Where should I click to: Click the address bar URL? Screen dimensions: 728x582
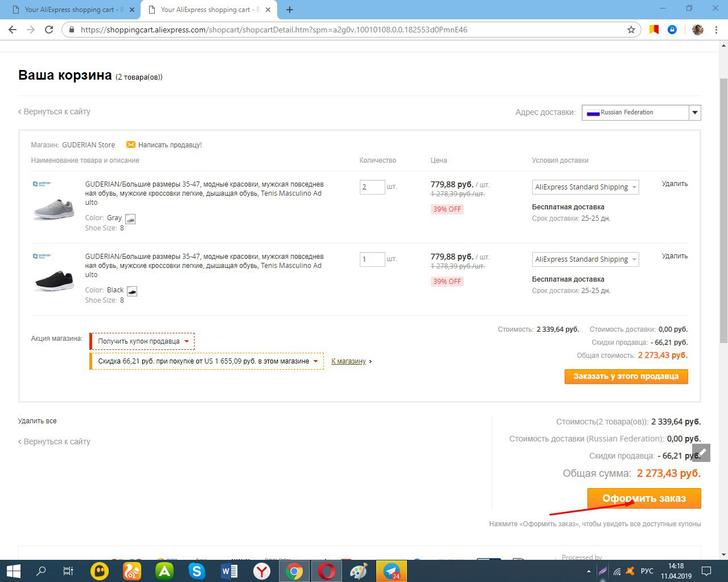pyautogui.click(x=274, y=30)
